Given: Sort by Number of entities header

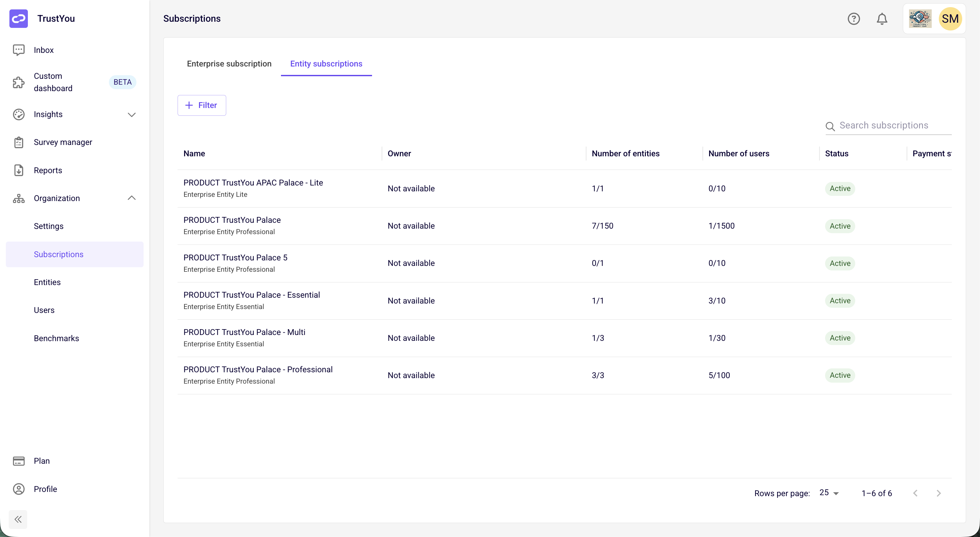Looking at the screenshot, I should (x=625, y=154).
